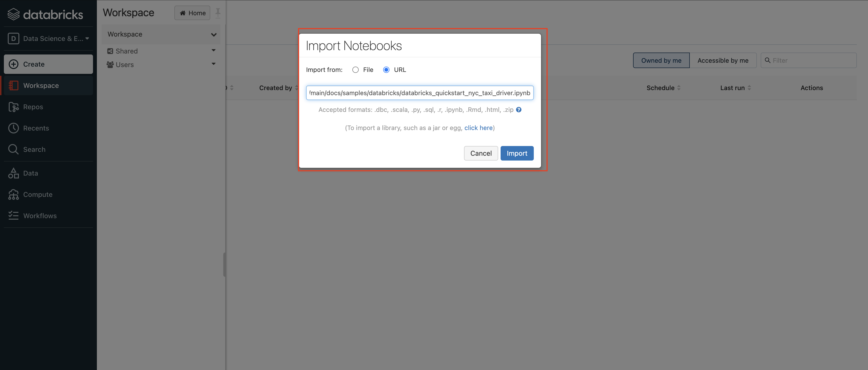868x370 pixels.
Task: Open the Data panel icon
Action: (14, 173)
